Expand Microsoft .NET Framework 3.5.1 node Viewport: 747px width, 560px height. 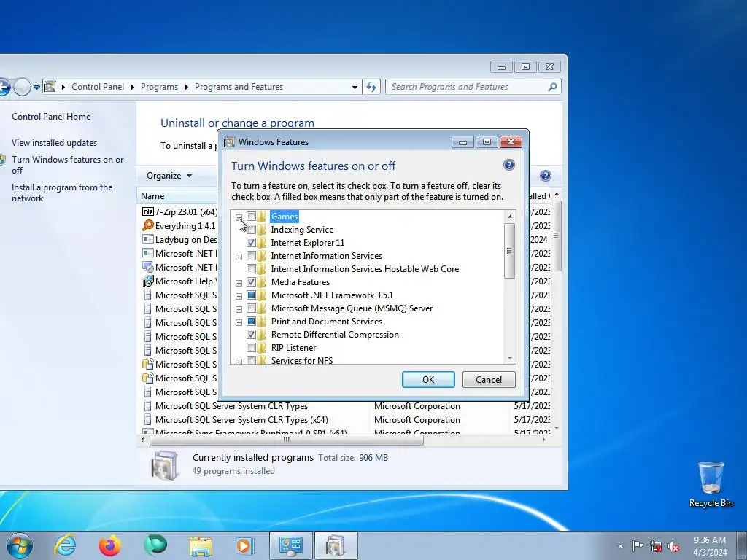(239, 296)
